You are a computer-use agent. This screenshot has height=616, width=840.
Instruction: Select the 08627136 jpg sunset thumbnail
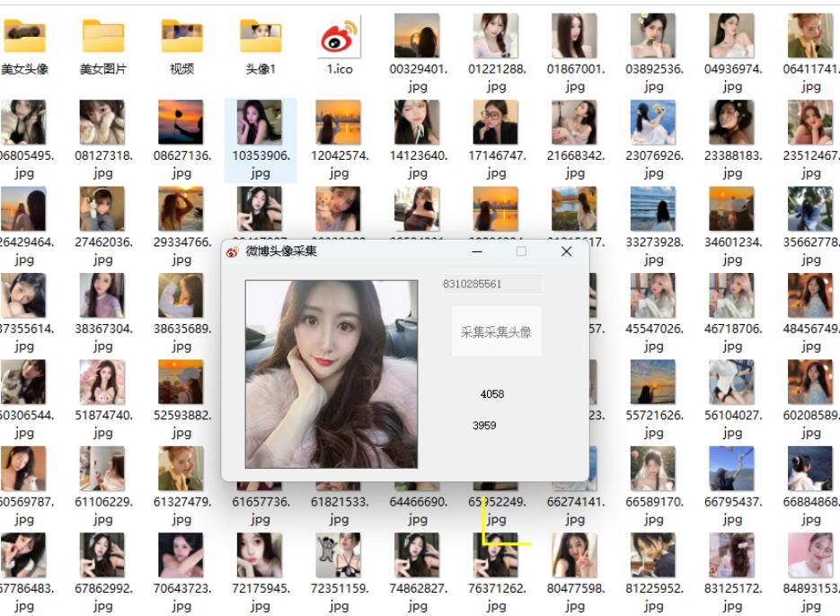tap(181, 123)
